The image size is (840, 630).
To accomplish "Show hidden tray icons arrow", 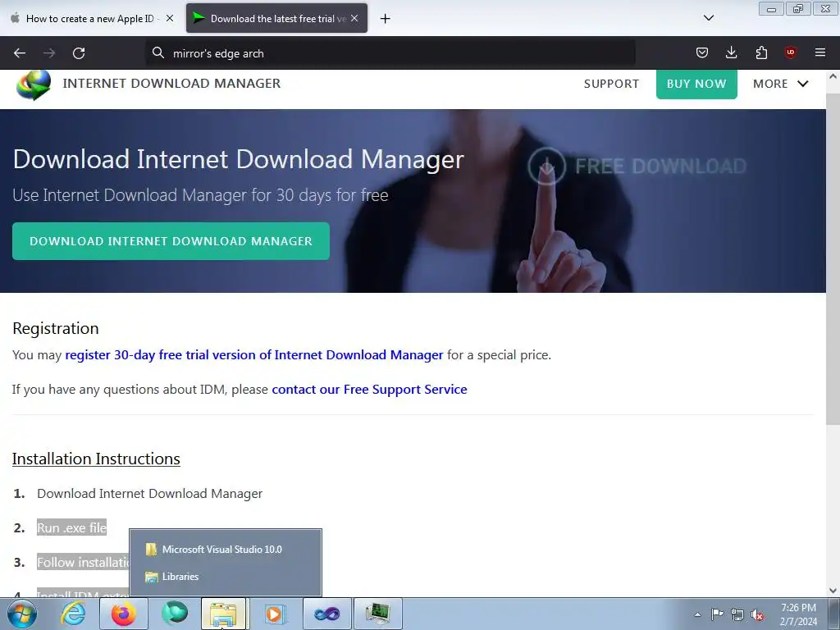I will tap(697, 614).
